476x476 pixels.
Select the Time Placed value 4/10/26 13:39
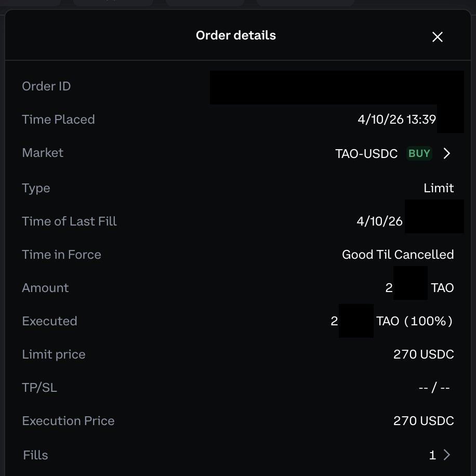pos(396,120)
